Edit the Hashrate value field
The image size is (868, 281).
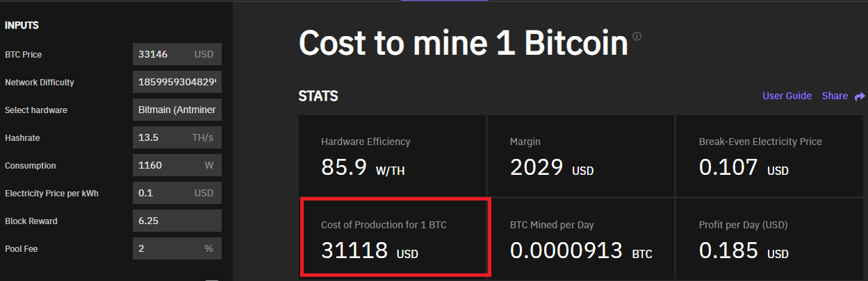tap(164, 138)
